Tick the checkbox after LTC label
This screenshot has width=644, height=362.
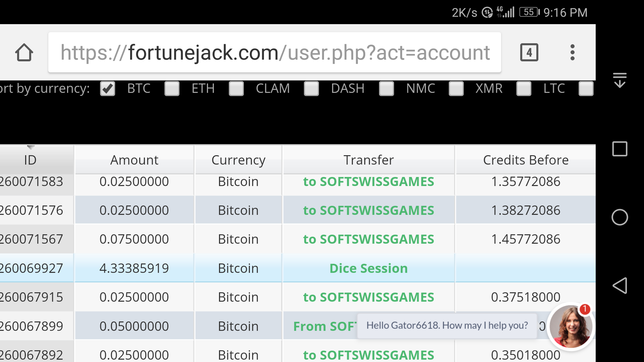[x=586, y=89]
